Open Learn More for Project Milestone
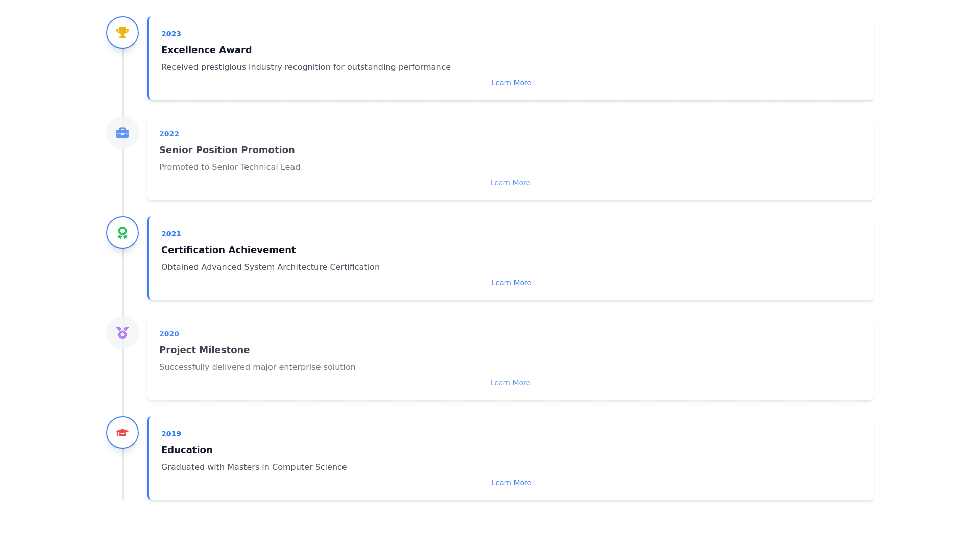This screenshot has height=551, width=980. click(510, 383)
